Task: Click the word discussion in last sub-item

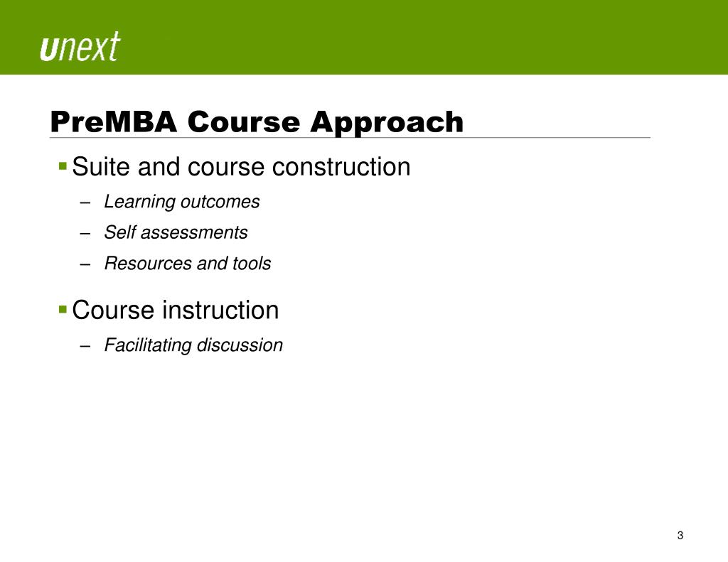Action: pos(240,345)
